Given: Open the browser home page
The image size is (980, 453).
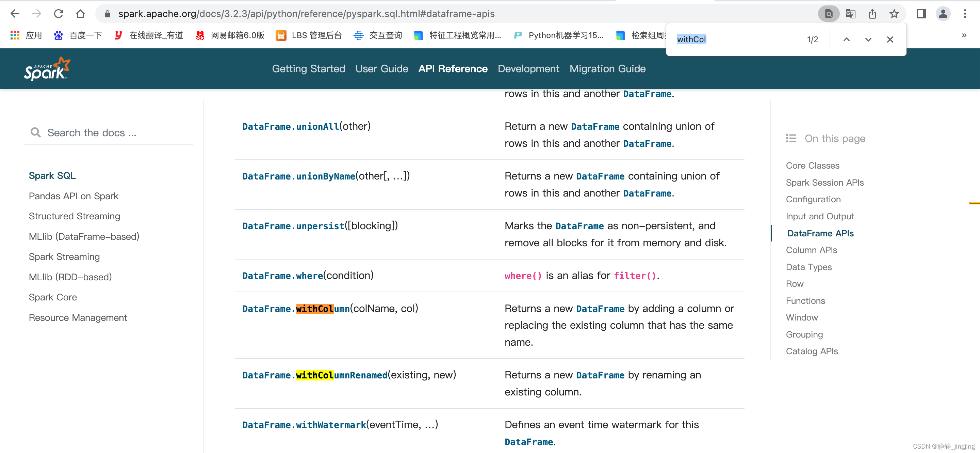Looking at the screenshot, I should click(x=80, y=14).
